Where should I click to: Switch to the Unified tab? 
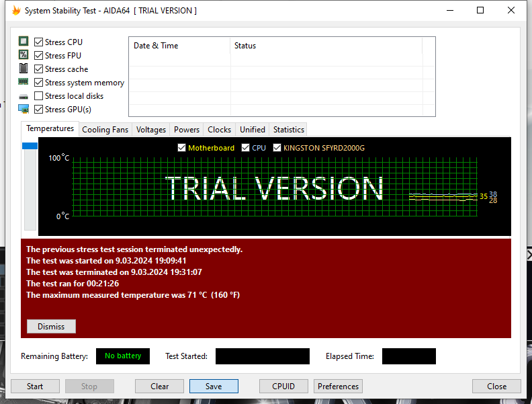[x=253, y=130]
